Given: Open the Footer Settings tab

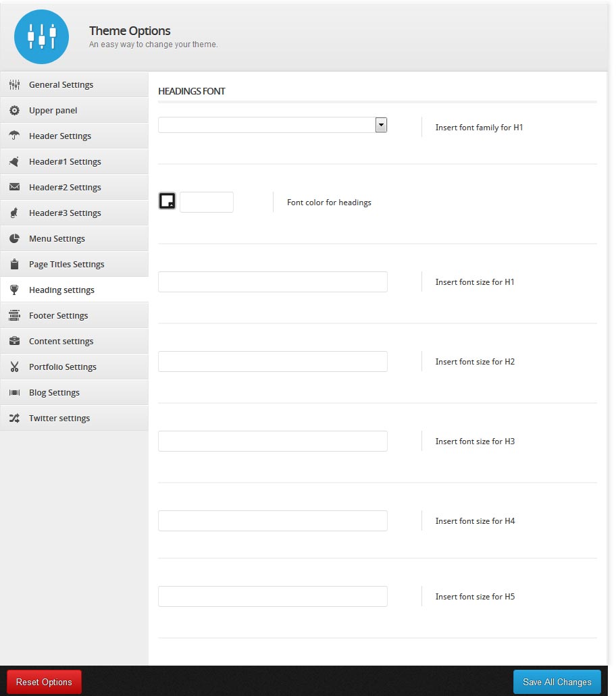Looking at the screenshot, I should point(74,316).
